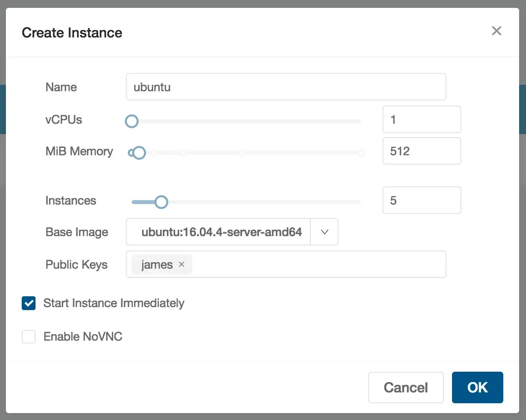
Task: Expand the Base Image dropdown arrow
Action: coord(324,232)
